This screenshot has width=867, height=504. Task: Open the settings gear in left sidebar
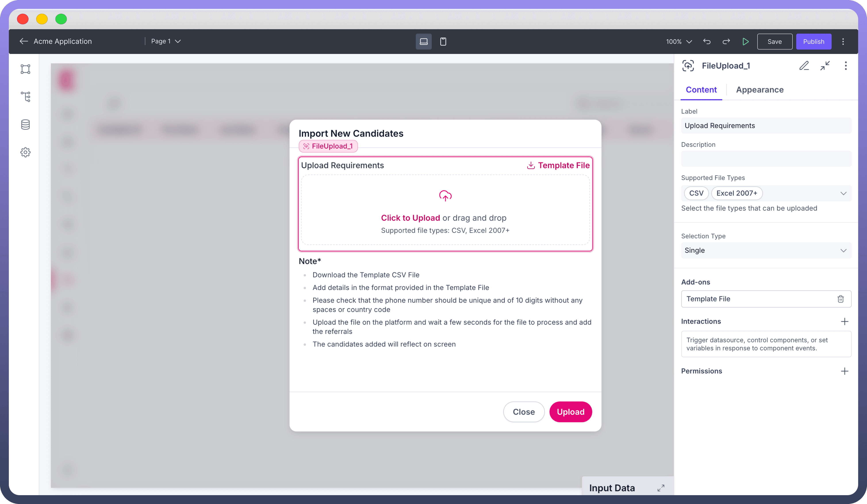point(25,152)
